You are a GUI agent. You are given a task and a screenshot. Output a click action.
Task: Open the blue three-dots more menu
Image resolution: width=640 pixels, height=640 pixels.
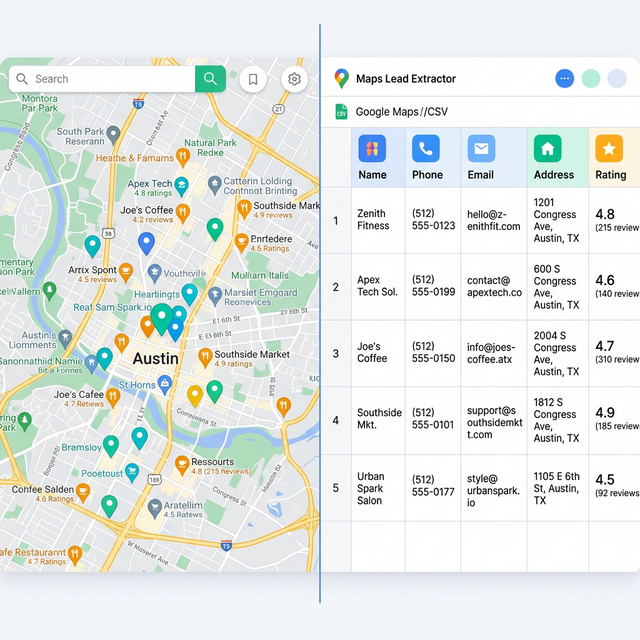[x=565, y=78]
